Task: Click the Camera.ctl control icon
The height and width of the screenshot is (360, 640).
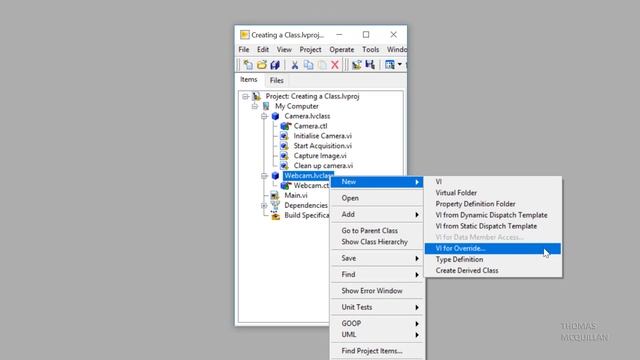Action: point(285,126)
